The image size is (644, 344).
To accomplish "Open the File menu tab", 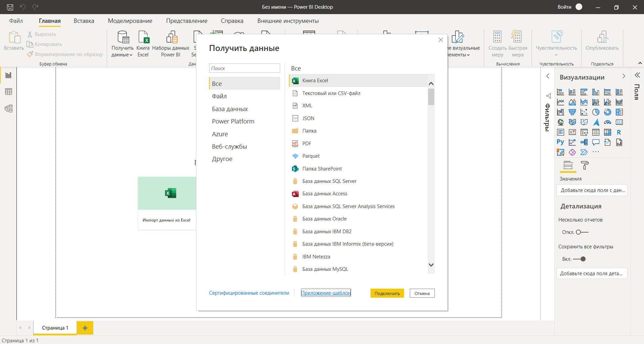I will [16, 21].
